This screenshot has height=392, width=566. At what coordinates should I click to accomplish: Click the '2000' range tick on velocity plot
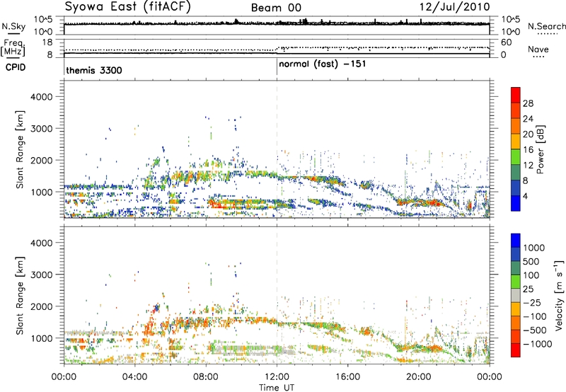pos(42,306)
